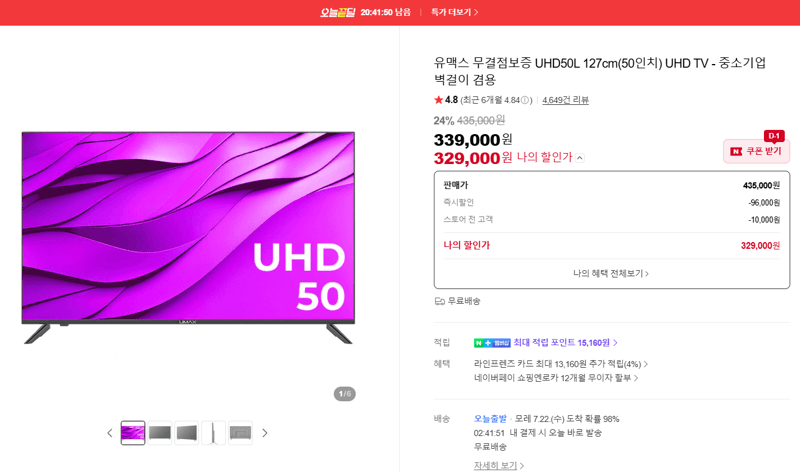Viewport: 800px width, 472px height.
Task: Open 자세히 보기 delivery details link
Action: coord(498,465)
